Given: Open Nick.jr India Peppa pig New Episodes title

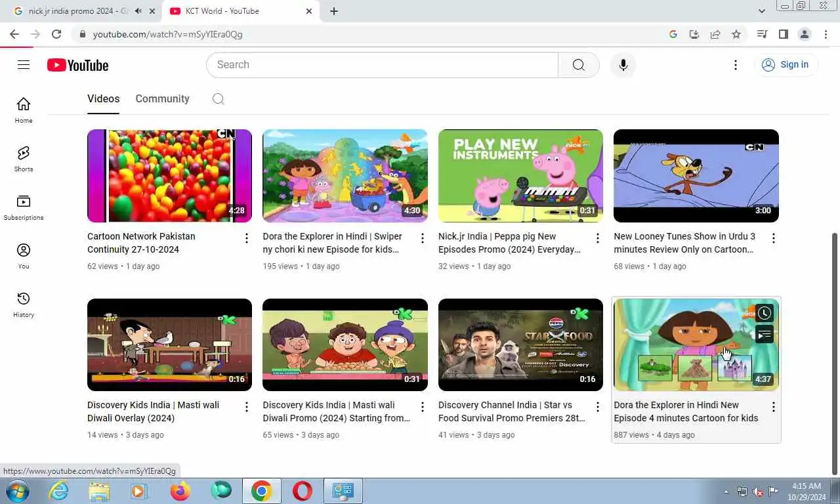Looking at the screenshot, I should 510,243.
